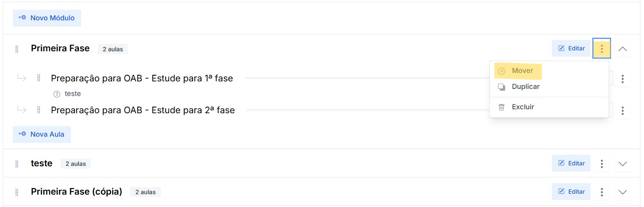Collapse the Primeira Fase module
This screenshot has height=207, width=644.
click(x=622, y=49)
